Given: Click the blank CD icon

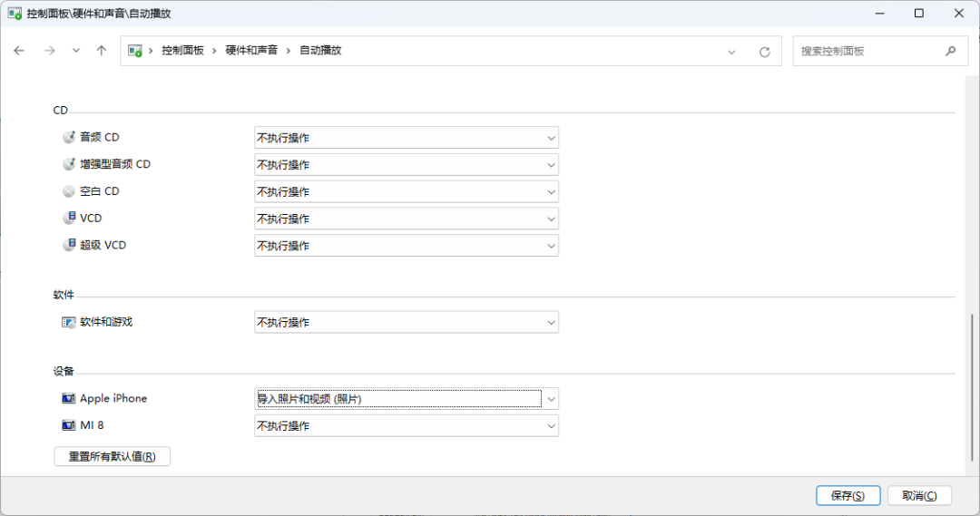Looking at the screenshot, I should [x=69, y=191].
